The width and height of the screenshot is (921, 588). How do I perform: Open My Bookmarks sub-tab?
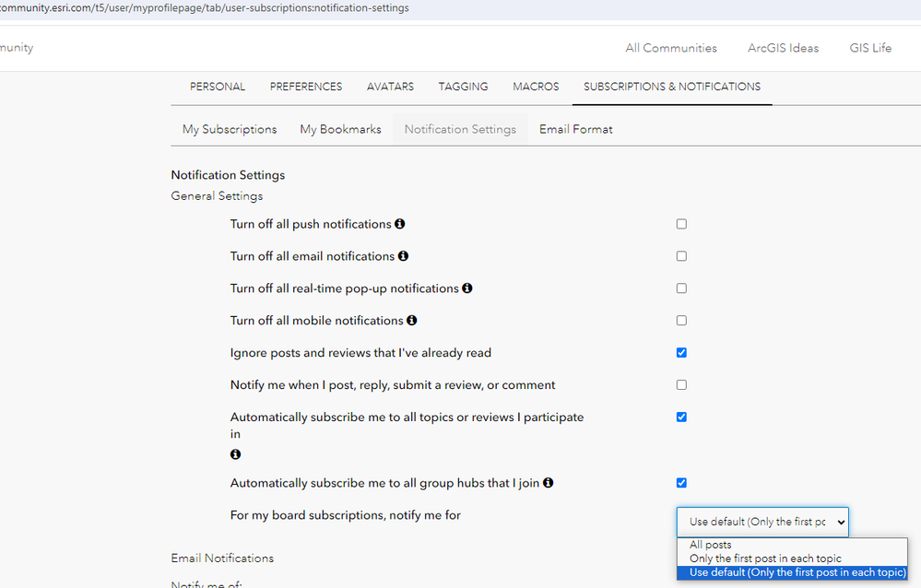(x=341, y=129)
